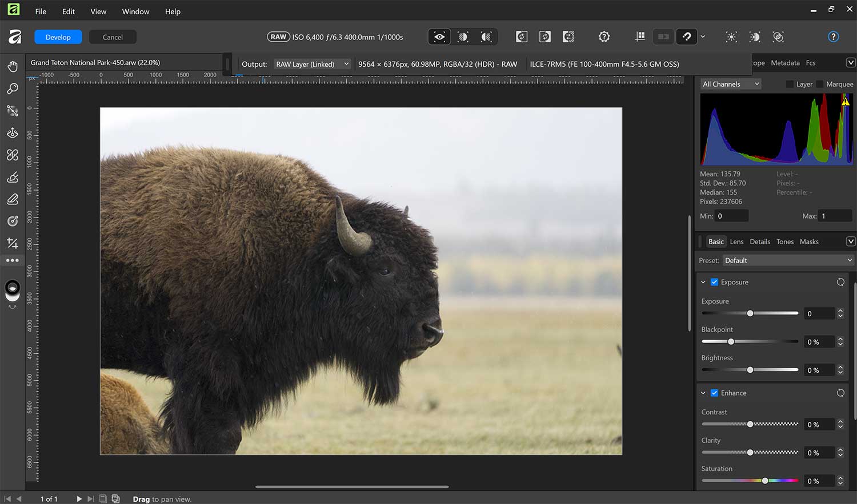Image resolution: width=857 pixels, height=504 pixels.
Task: Uncheck the Exposure section checkbox
Action: pos(714,282)
